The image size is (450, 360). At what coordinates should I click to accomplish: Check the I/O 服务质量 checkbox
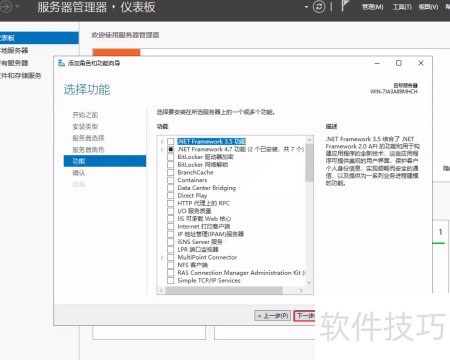click(x=170, y=211)
